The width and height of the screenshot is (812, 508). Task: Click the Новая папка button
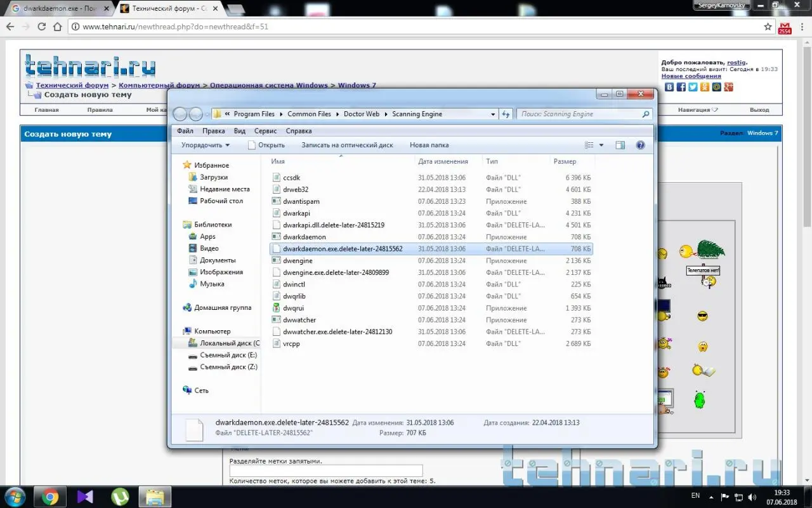(429, 145)
